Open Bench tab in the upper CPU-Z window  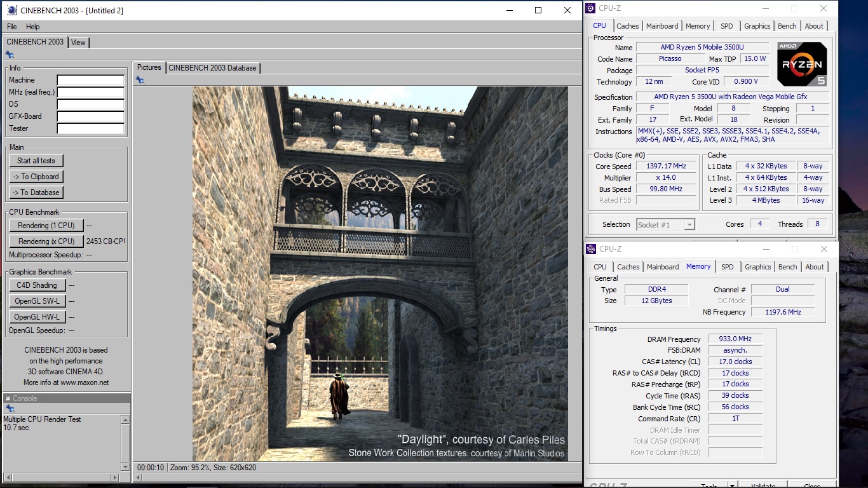click(787, 26)
